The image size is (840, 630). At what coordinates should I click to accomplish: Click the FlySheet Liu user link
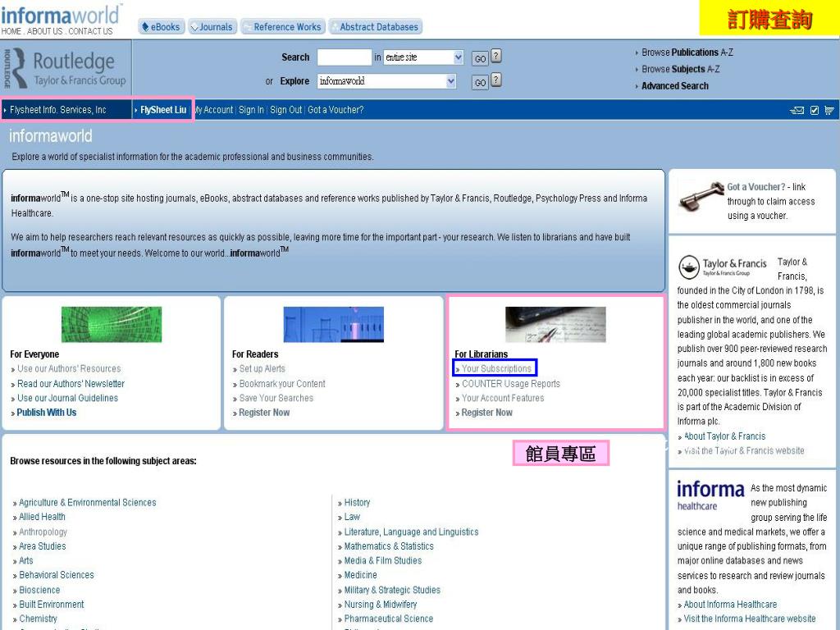tap(163, 110)
